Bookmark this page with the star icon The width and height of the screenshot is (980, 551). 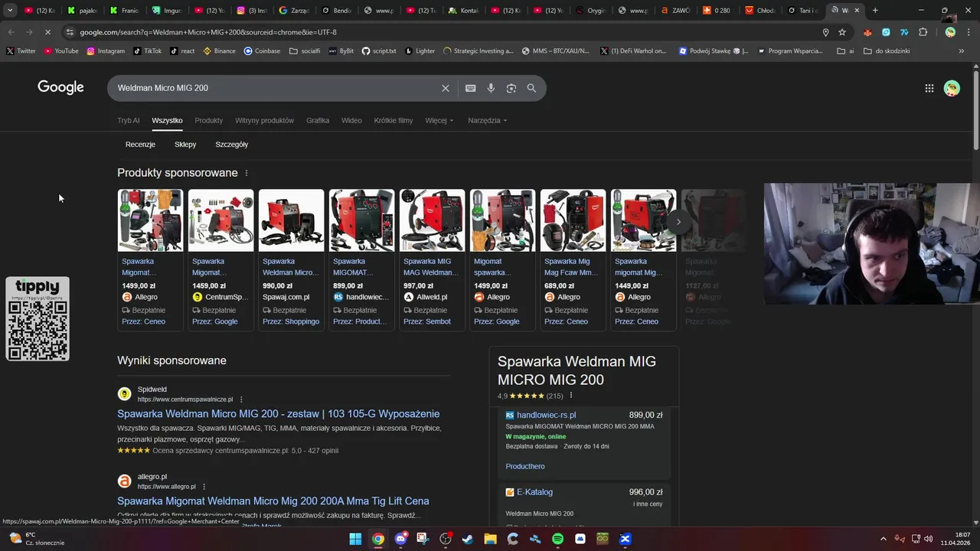tap(842, 32)
